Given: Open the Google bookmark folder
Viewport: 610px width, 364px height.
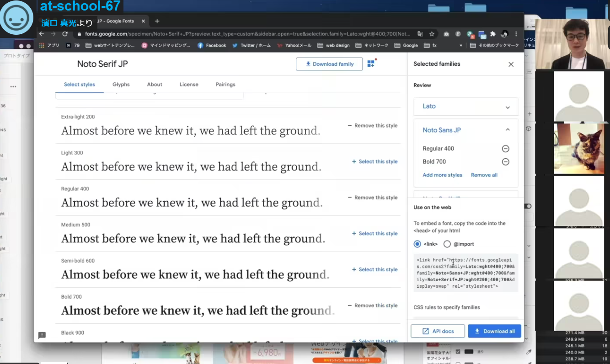Looking at the screenshot, I should (x=406, y=45).
